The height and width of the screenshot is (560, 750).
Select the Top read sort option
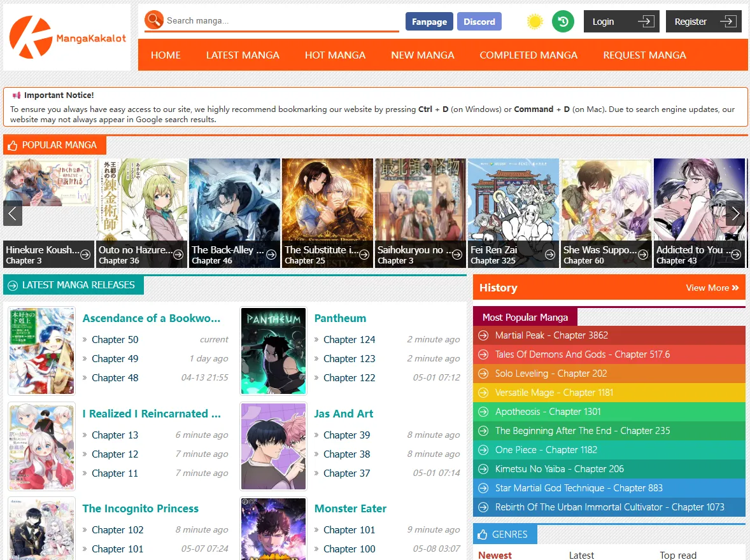pyautogui.click(x=678, y=555)
